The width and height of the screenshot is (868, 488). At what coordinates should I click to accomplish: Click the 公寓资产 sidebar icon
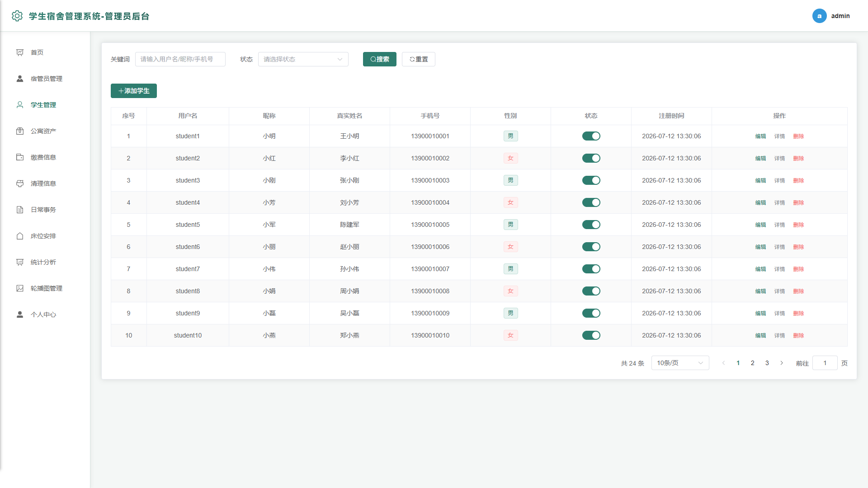pyautogui.click(x=20, y=131)
